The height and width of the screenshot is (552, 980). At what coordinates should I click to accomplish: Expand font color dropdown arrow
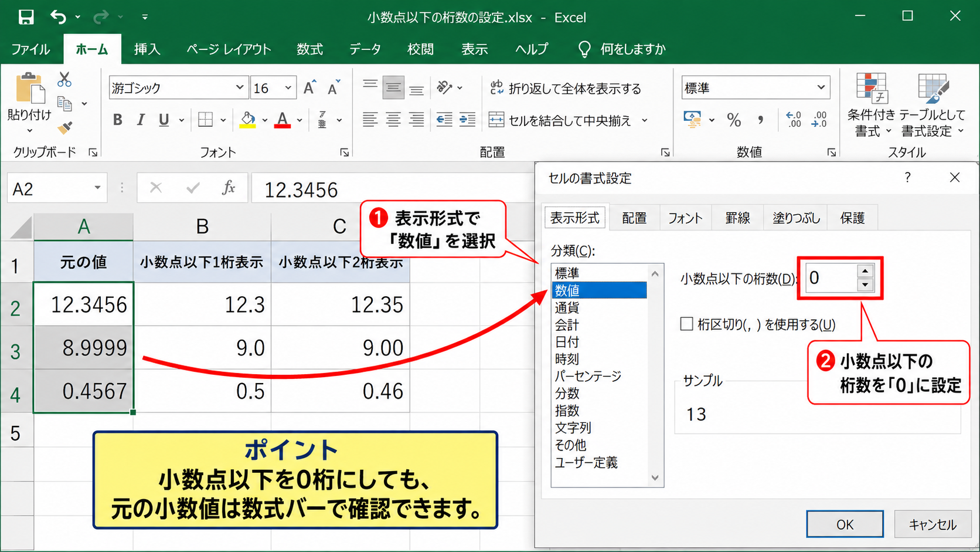coord(300,120)
